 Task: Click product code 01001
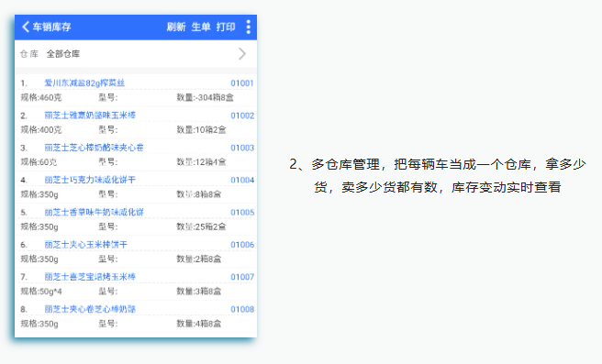[242, 83]
